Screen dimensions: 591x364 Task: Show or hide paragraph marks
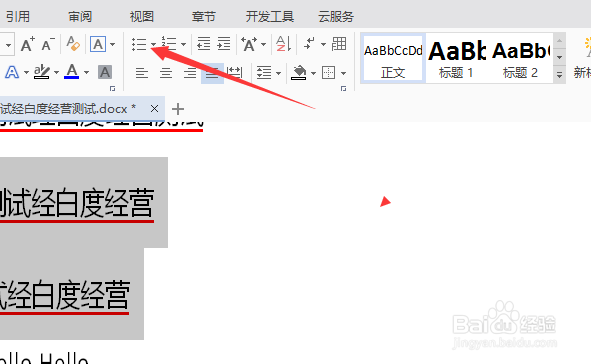(309, 44)
